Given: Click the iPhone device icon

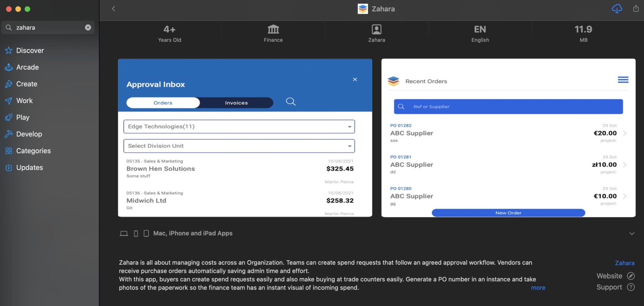Looking at the screenshot, I should tap(136, 234).
